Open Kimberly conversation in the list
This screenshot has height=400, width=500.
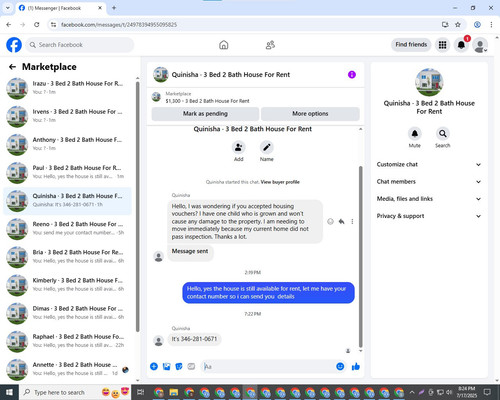[67, 285]
